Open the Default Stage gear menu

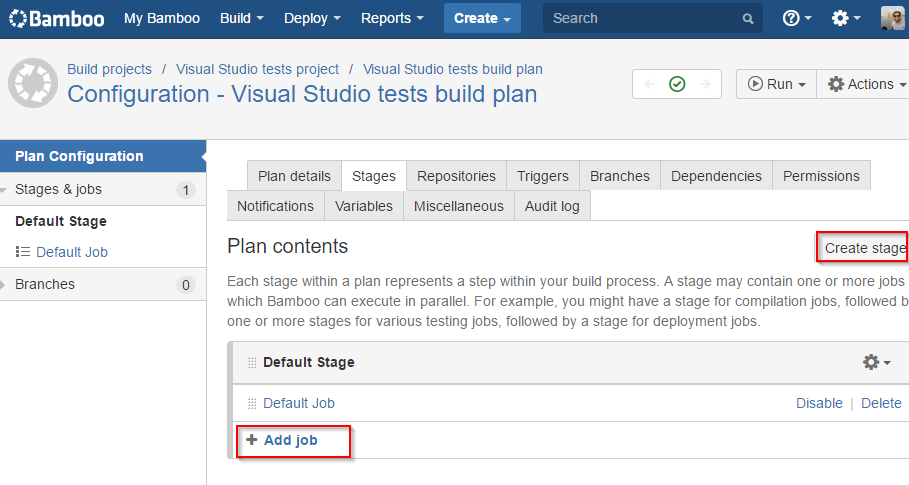(x=876, y=362)
